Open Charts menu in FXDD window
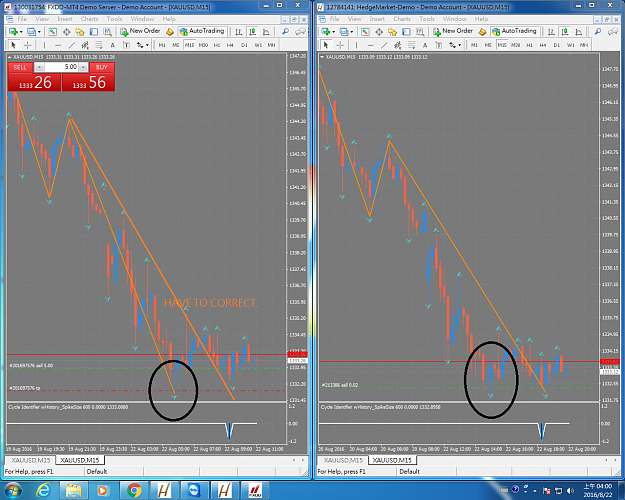625x500 pixels. [89, 19]
